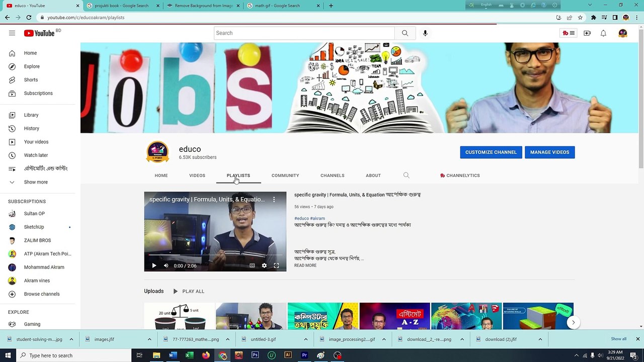This screenshot has width=644, height=362.
Task: Expand options for student-solving-m jpg download
Action: (71, 339)
